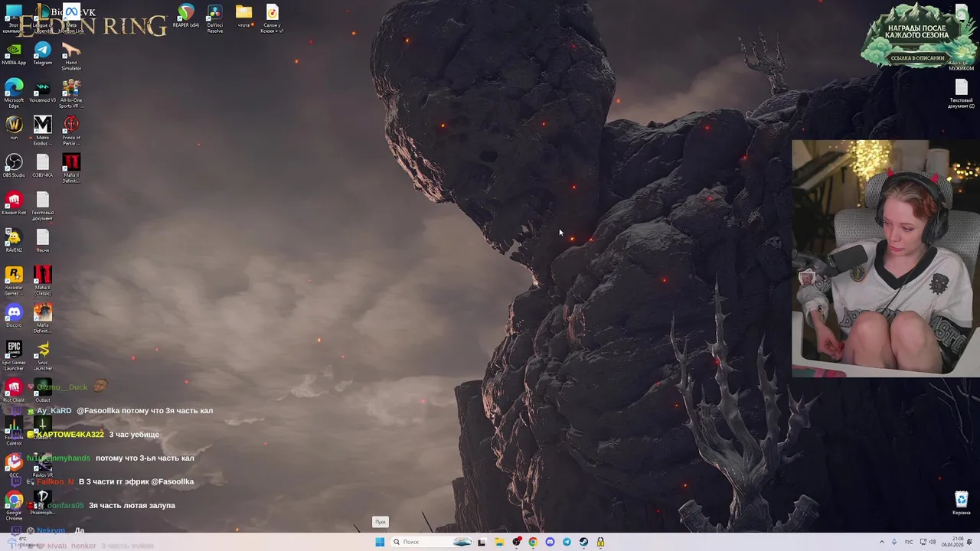Launch Mafia II (Classic) from the desktop
Screen dimensions: 980x551
[42, 282]
